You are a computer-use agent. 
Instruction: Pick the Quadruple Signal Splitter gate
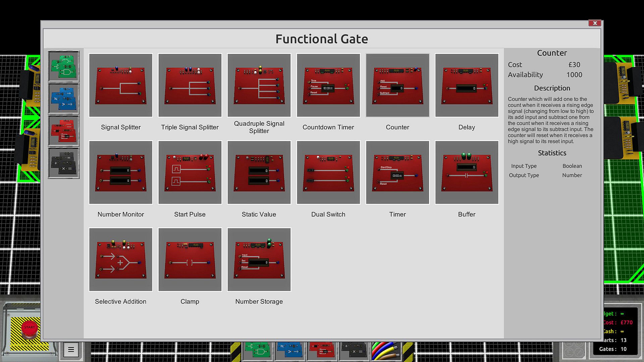pos(259,85)
